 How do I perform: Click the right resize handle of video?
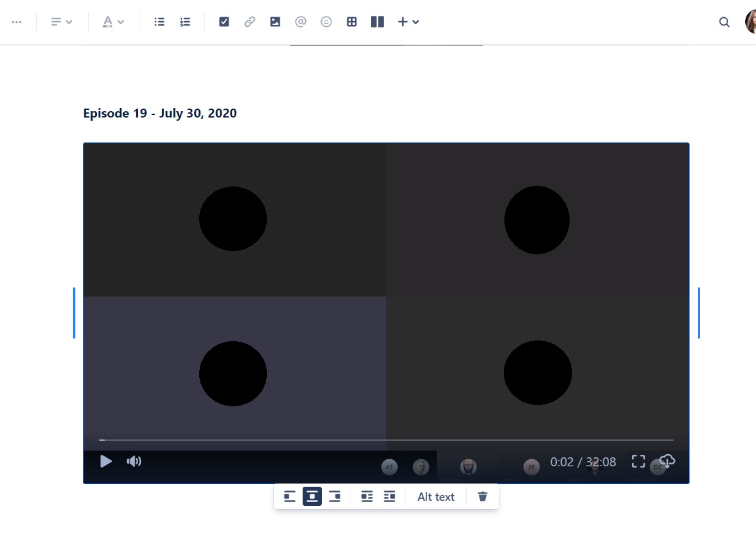699,313
